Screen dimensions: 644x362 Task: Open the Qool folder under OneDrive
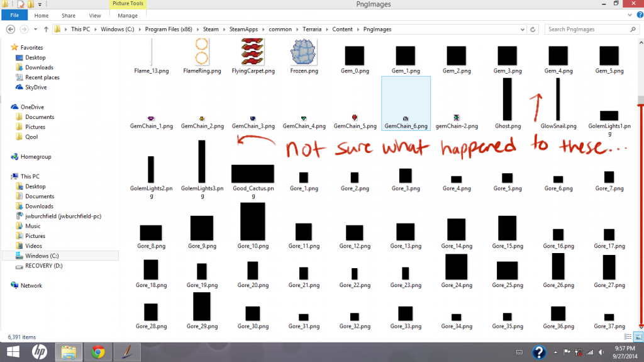(x=26, y=137)
